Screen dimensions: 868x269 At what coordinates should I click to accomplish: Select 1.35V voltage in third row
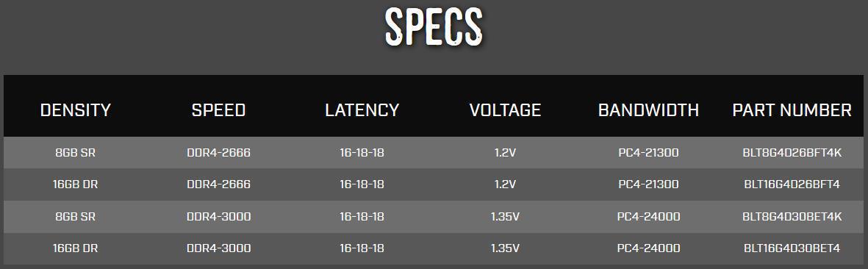coord(505,216)
